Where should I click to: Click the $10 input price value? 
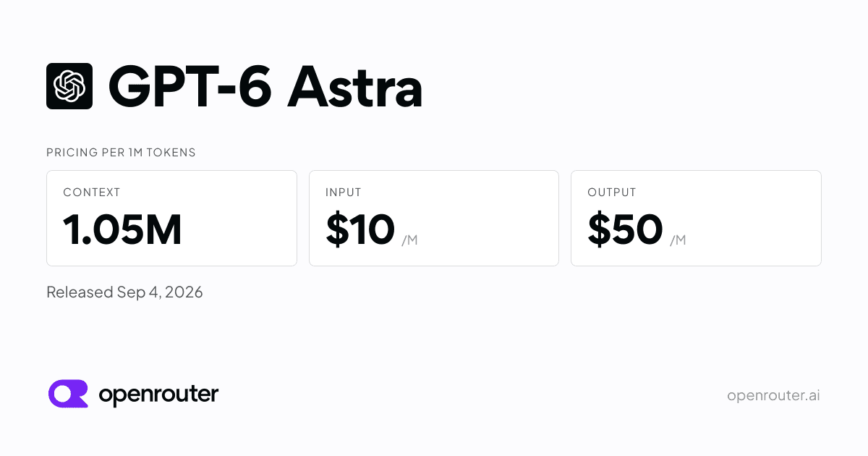[360, 229]
